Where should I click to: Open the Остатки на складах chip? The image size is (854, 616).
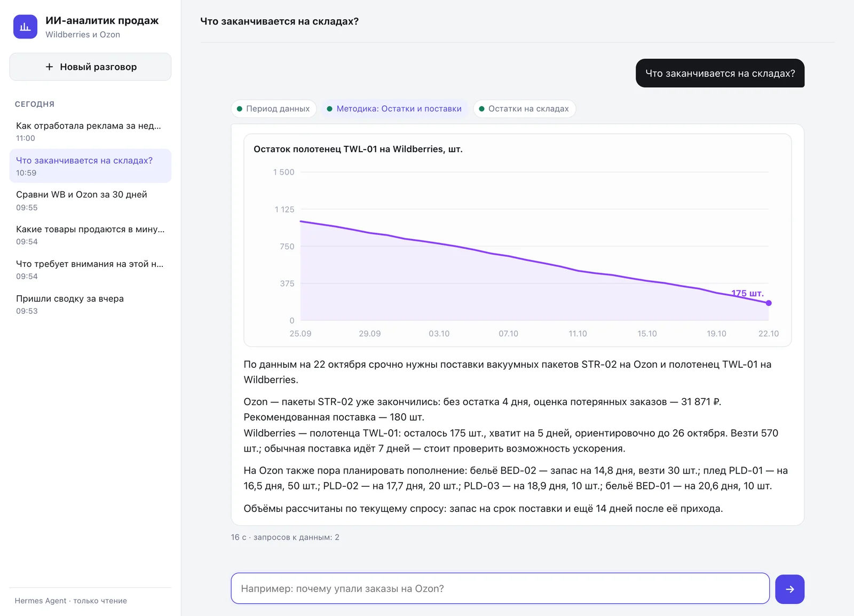click(x=524, y=109)
